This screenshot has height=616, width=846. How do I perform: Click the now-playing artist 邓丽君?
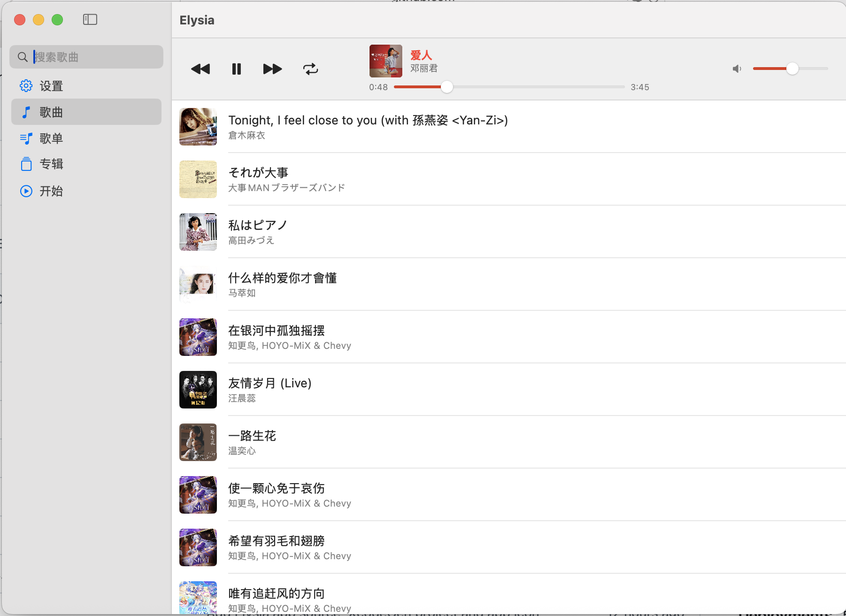(x=424, y=68)
